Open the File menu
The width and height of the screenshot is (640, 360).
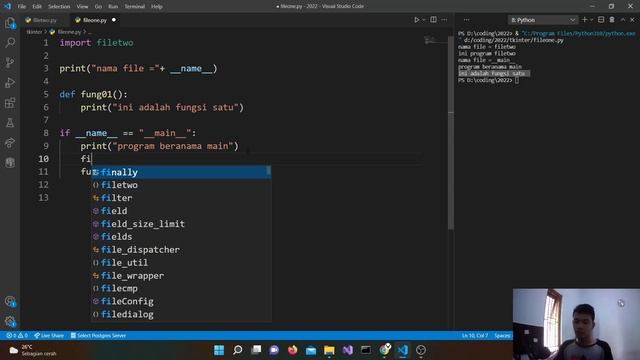tap(22, 7)
